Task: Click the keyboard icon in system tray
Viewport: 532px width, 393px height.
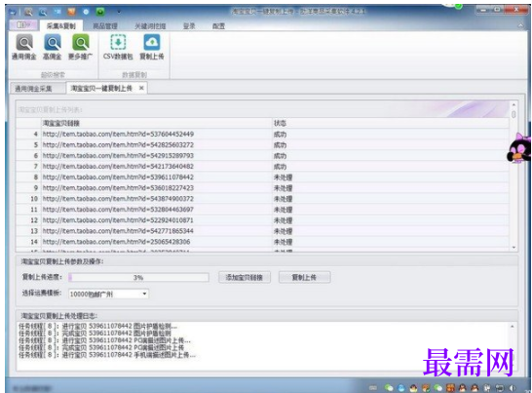Action: click(373, 387)
